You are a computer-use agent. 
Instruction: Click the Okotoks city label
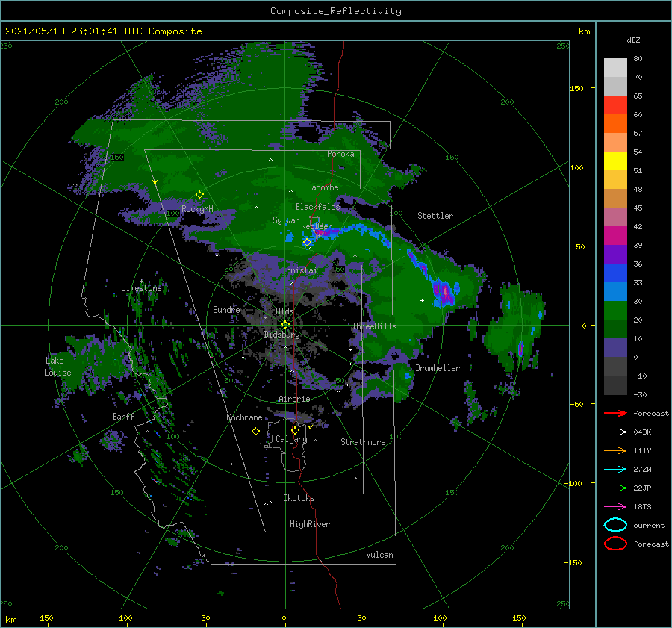click(x=299, y=498)
